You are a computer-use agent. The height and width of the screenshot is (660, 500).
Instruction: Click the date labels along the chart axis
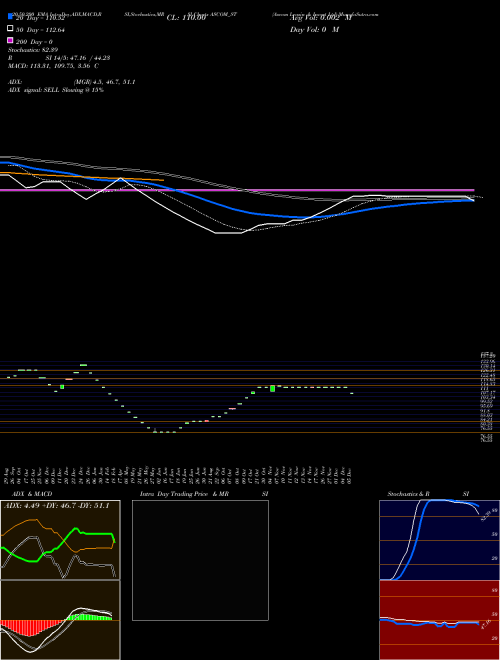pos(178,474)
